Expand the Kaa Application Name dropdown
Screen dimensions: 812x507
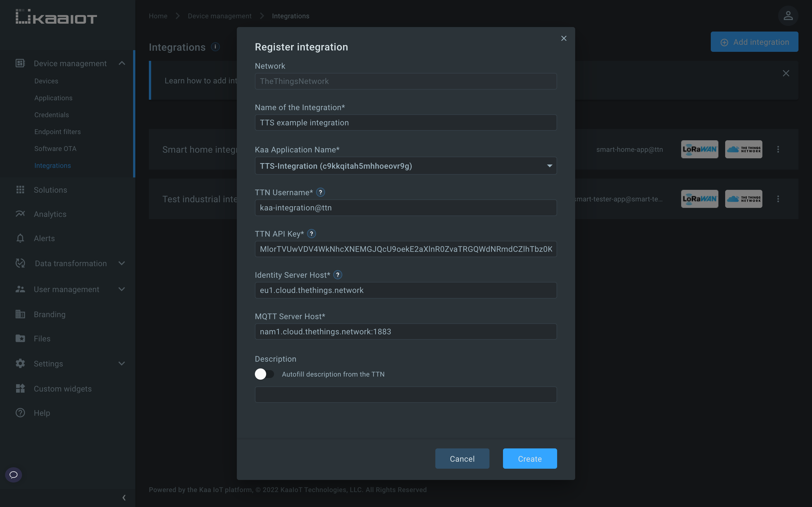(548, 166)
